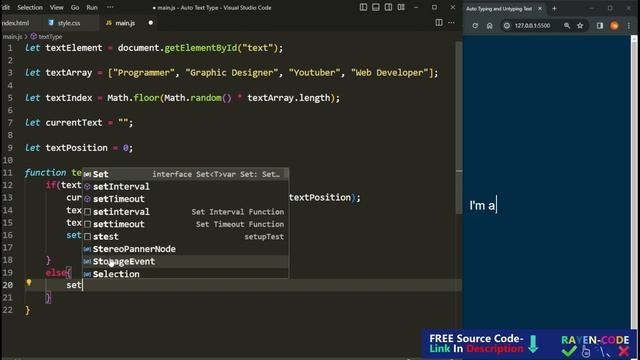The image size is (640, 360).
Task: Open editor More Actions ellipsis
Action: click(451, 22)
